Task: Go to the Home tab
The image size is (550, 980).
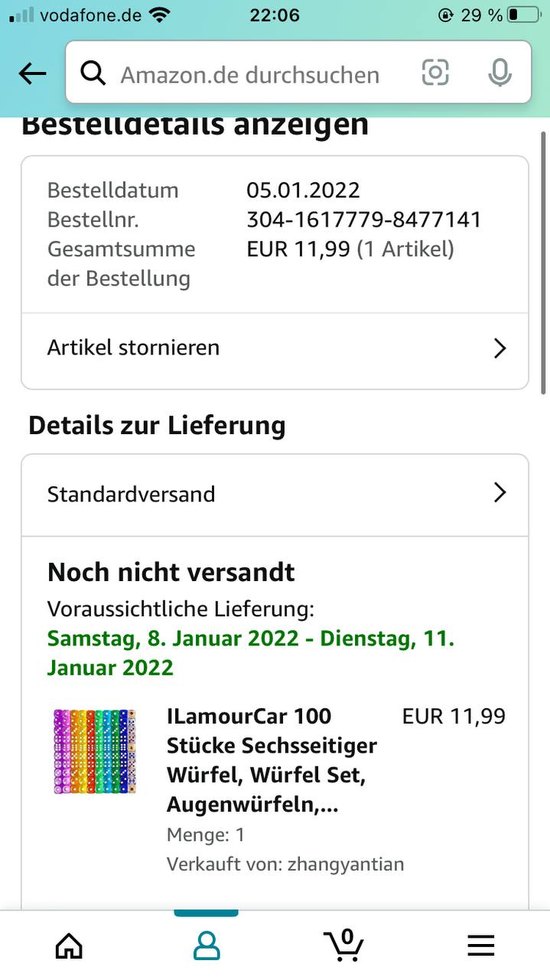Action: (69, 946)
